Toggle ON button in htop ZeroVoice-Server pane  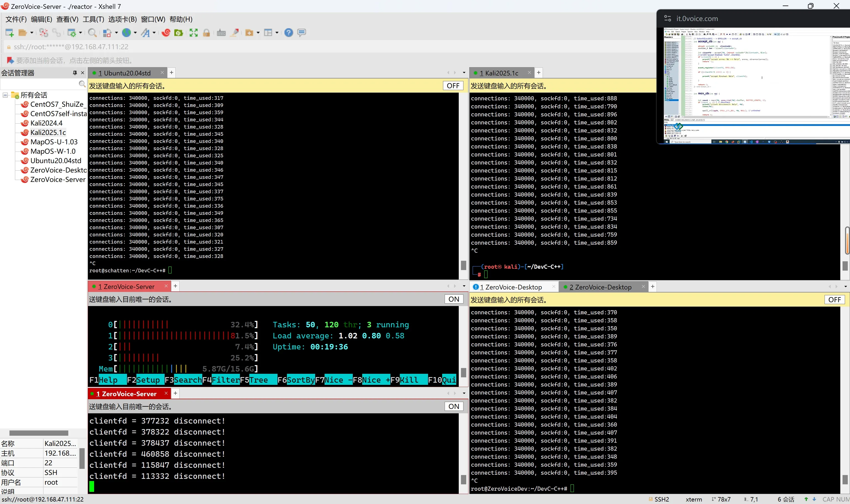coord(453,299)
